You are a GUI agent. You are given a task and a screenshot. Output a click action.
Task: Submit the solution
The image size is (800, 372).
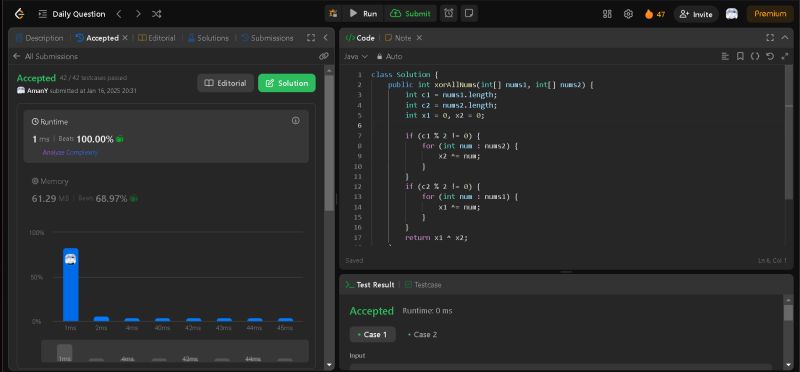click(x=410, y=14)
